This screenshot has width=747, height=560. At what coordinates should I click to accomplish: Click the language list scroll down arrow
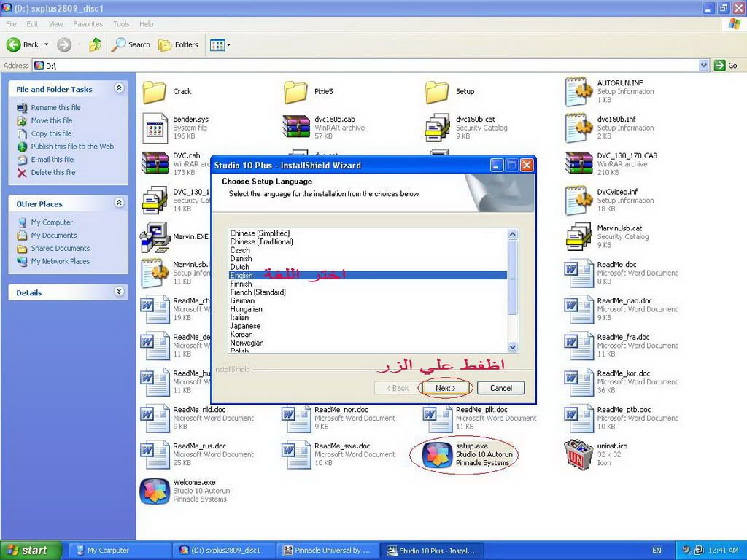tap(513, 347)
